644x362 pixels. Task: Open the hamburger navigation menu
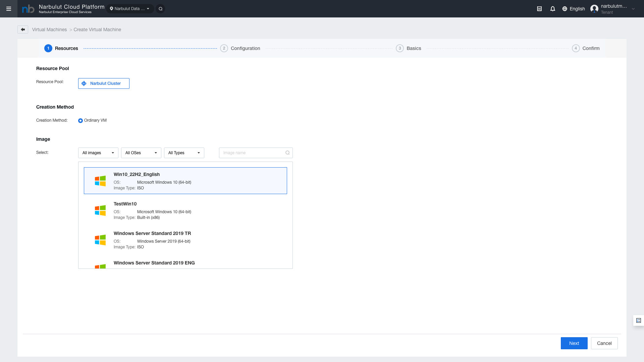click(9, 9)
